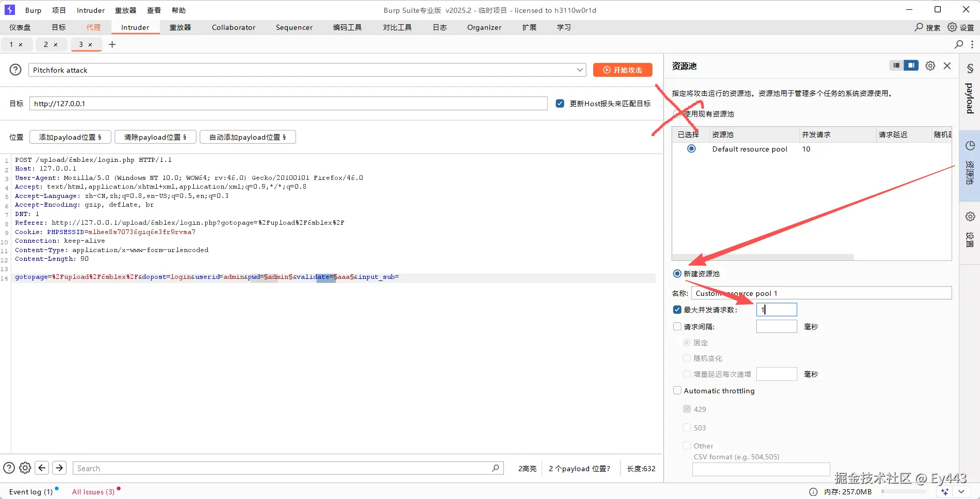The width and height of the screenshot is (980, 499).
Task: Close Intruder sub-tab 2
Action: [56, 45]
